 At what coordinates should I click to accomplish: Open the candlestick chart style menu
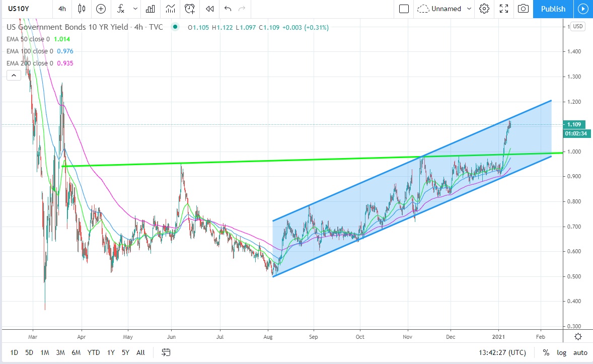82,9
